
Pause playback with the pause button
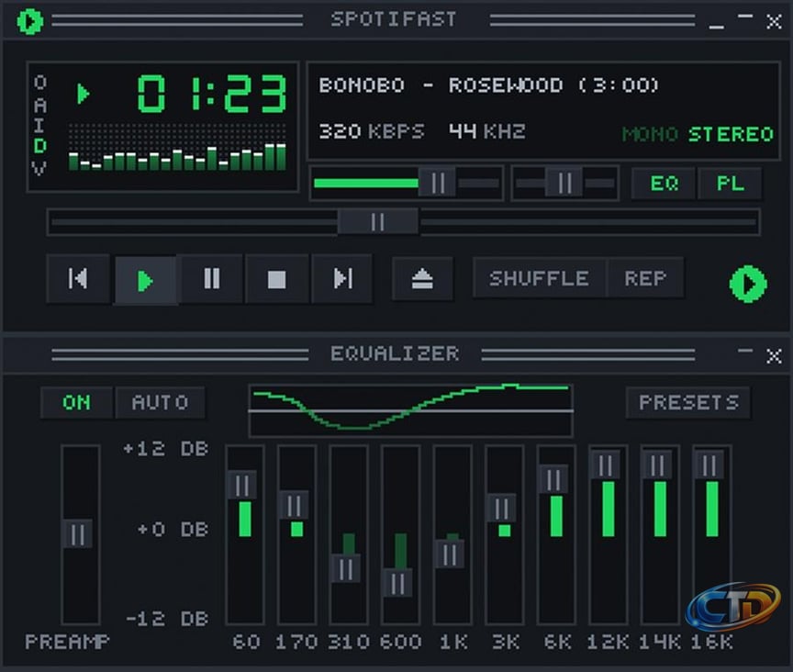[x=211, y=279]
